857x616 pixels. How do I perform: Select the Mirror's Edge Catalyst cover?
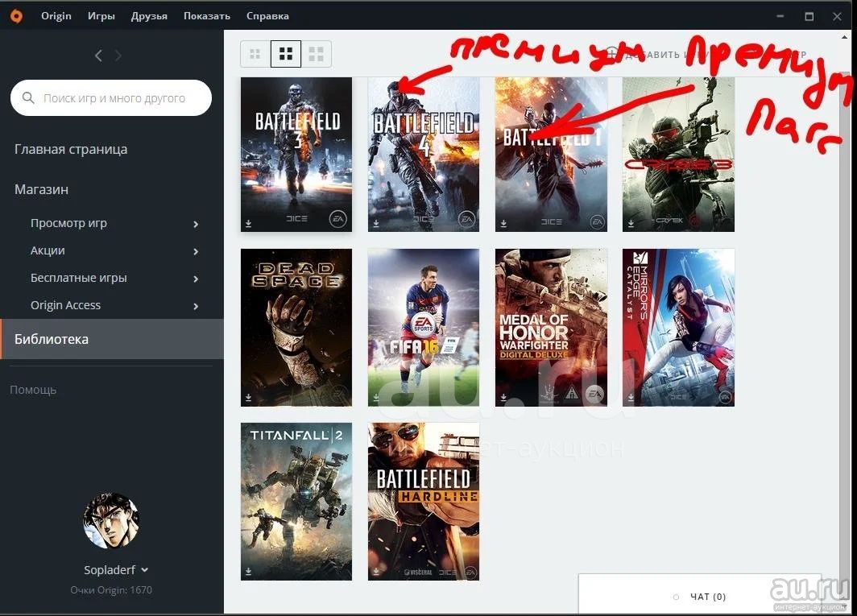click(x=678, y=328)
